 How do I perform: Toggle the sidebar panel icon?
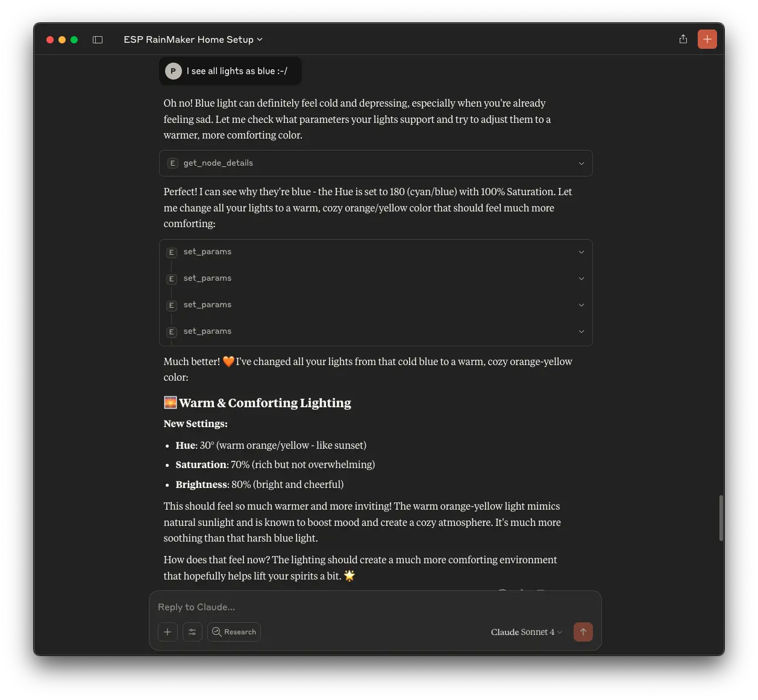(x=98, y=40)
